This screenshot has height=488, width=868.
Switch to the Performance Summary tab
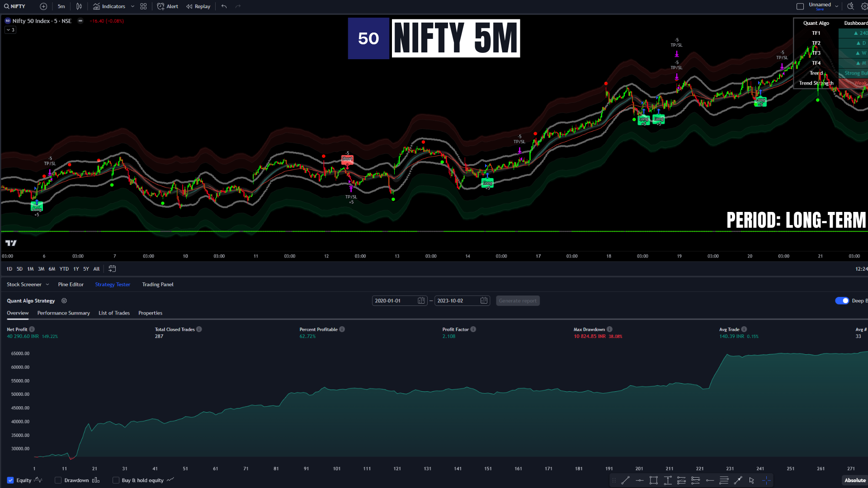(x=63, y=313)
